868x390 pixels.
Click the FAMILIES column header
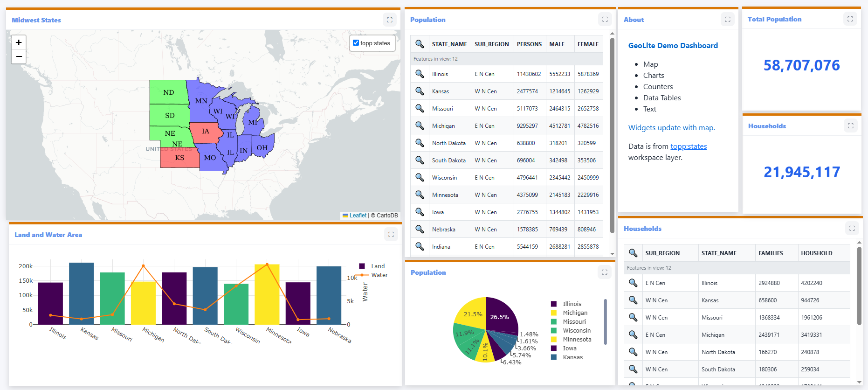tap(771, 253)
